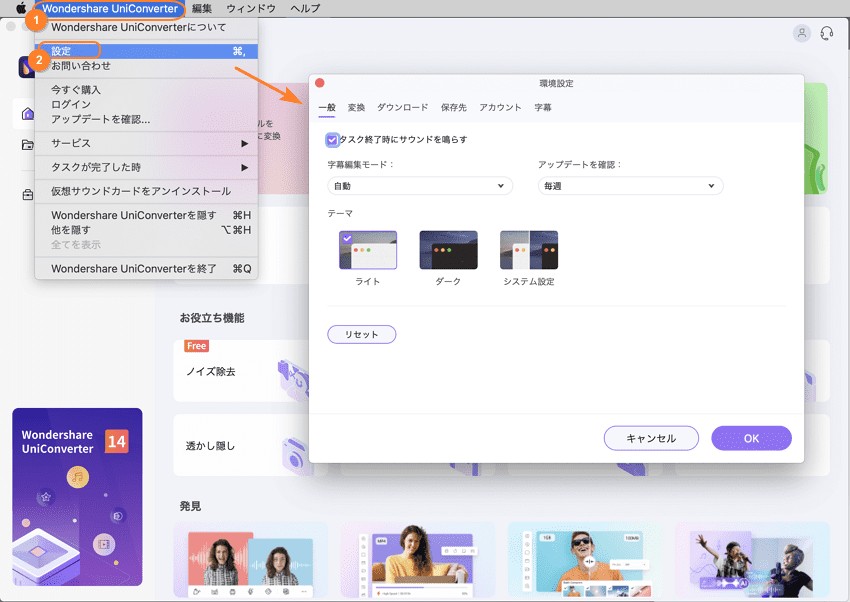850x602 pixels.
Task: Open the two-women audio waveform thumbnail
Action: (250, 560)
